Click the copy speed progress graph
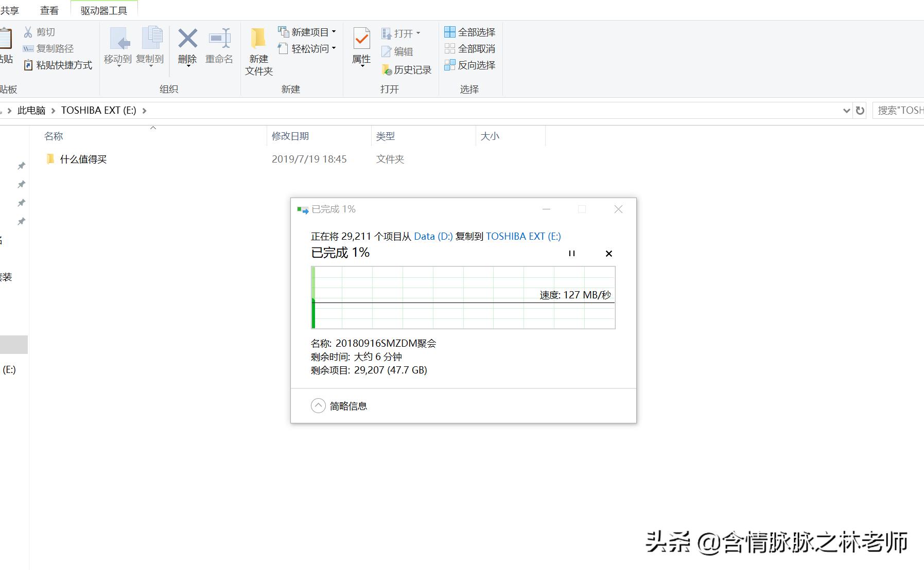 [x=463, y=298]
